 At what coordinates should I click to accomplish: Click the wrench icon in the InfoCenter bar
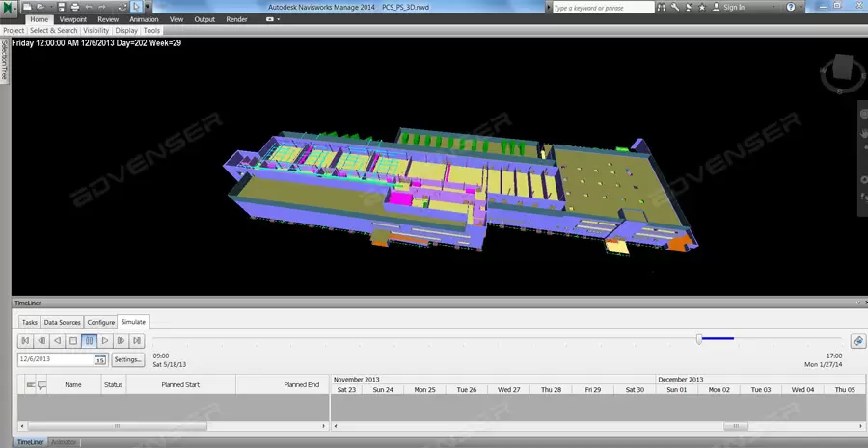[x=675, y=7]
